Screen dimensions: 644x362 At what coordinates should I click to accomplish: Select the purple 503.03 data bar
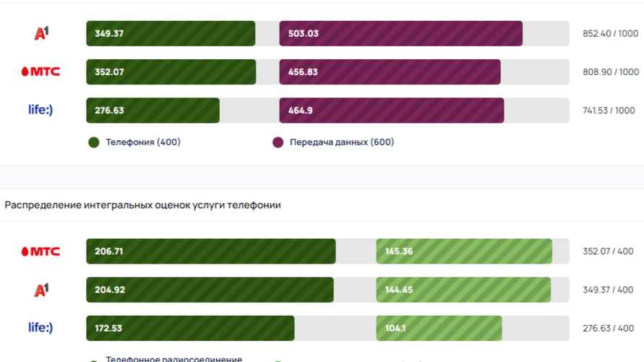[x=400, y=33]
